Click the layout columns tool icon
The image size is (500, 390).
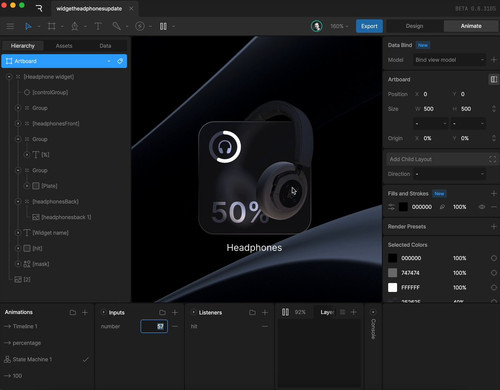point(163,26)
